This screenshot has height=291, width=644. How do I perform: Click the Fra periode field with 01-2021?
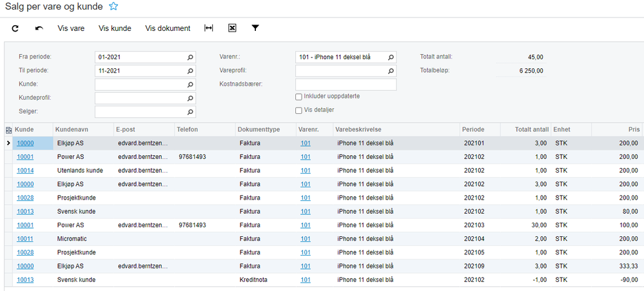pos(145,57)
